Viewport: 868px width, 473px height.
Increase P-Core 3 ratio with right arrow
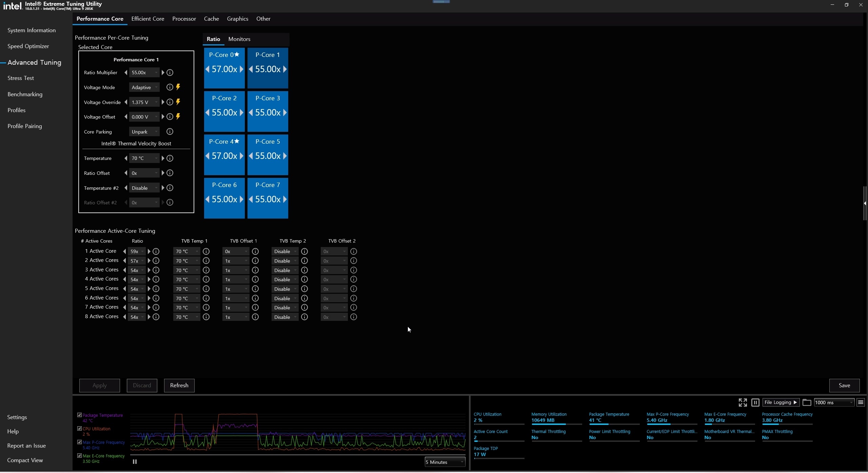[x=285, y=112]
